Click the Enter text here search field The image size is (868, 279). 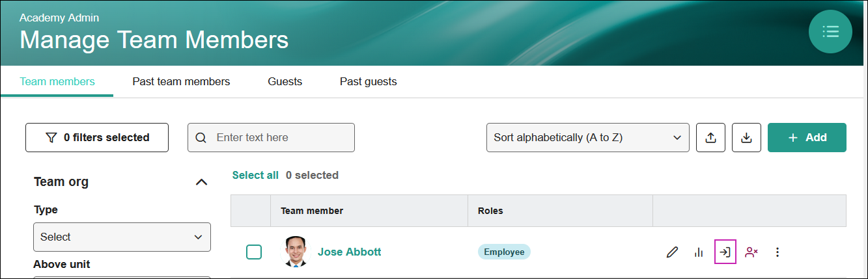pyautogui.click(x=271, y=138)
